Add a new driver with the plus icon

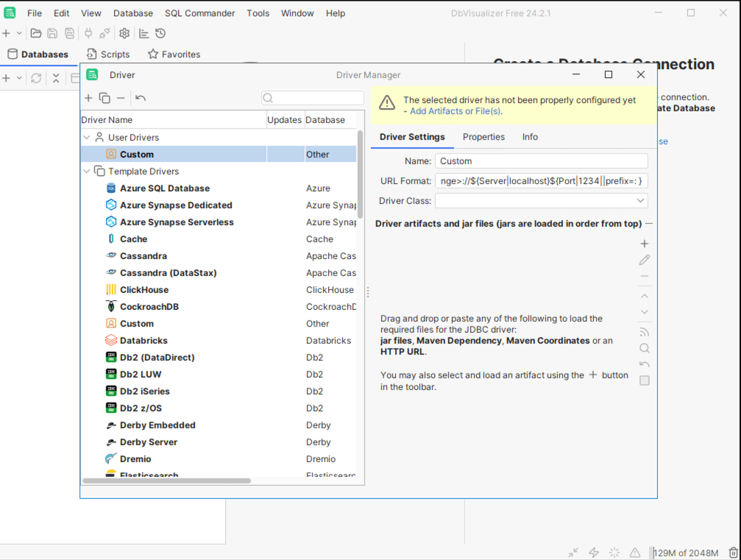tap(88, 98)
